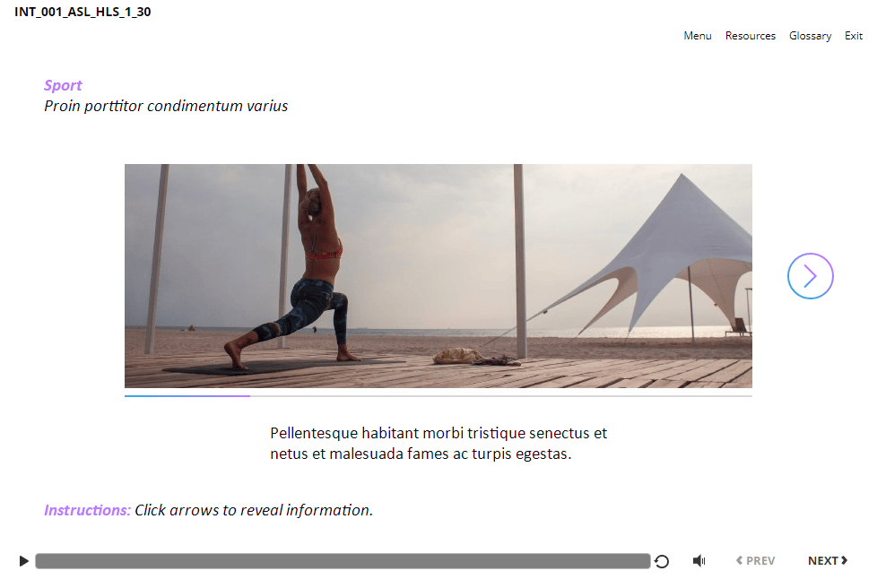Screen dimensions: 877x588
Task: Go to the NEXT slide
Action: pos(828,560)
